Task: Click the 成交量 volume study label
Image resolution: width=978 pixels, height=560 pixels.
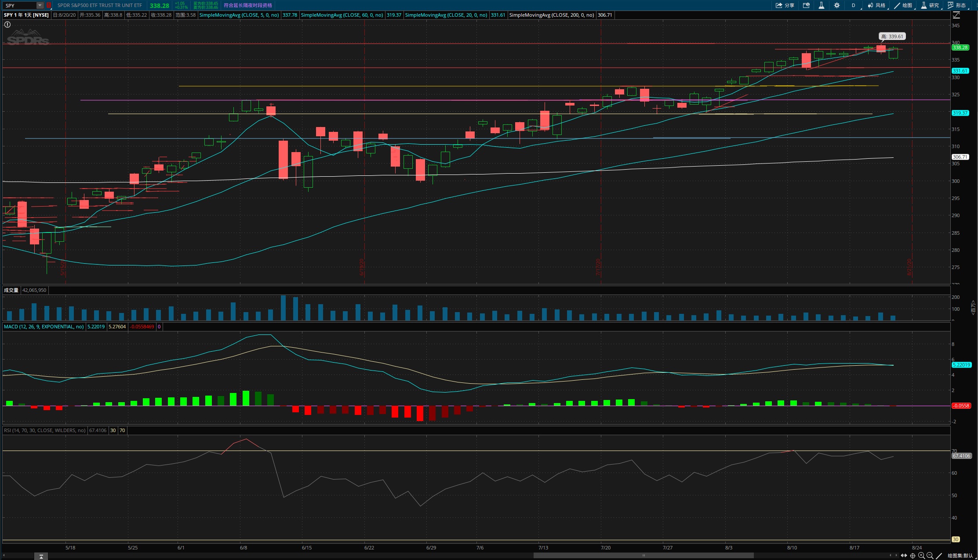Action: pyautogui.click(x=11, y=290)
